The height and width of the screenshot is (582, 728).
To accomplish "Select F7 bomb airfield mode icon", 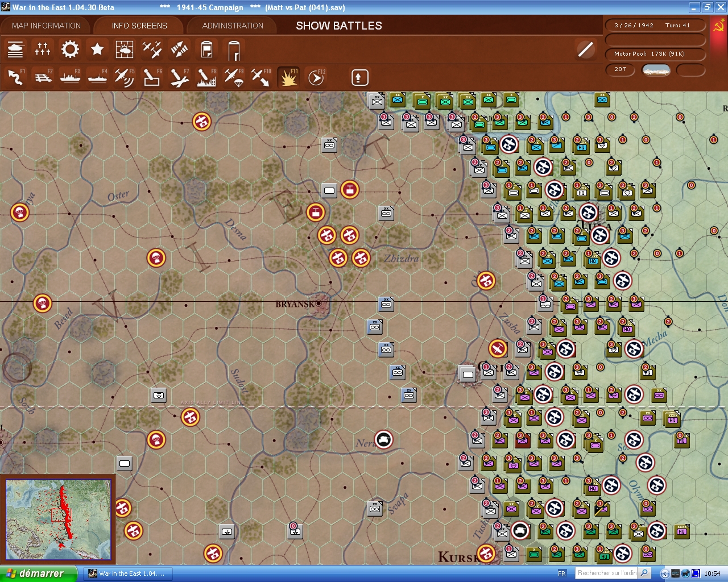I will click(x=179, y=77).
